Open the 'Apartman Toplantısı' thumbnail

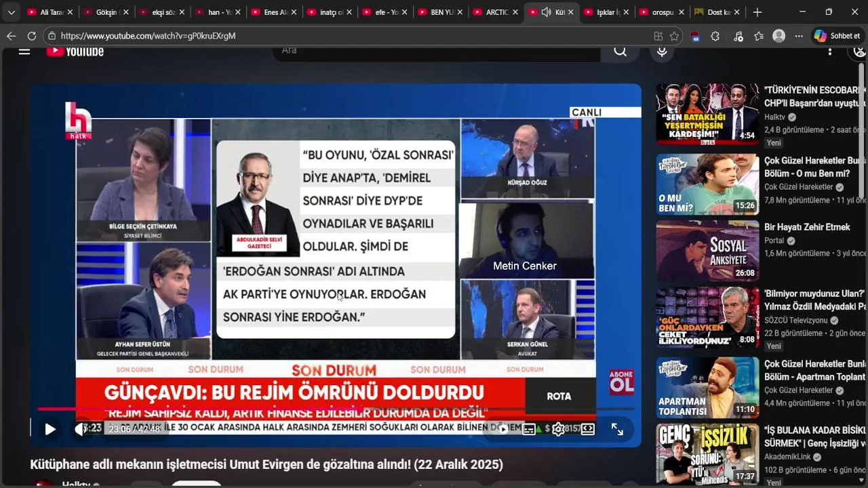click(707, 388)
